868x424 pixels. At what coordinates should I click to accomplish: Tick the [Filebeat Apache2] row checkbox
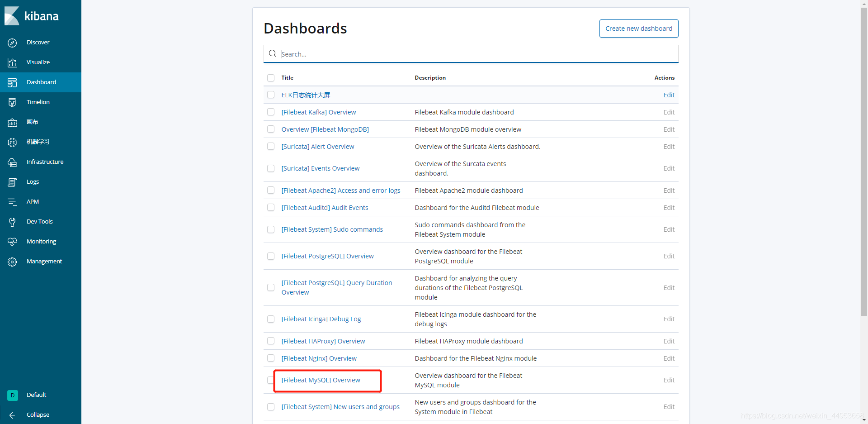pyautogui.click(x=271, y=191)
